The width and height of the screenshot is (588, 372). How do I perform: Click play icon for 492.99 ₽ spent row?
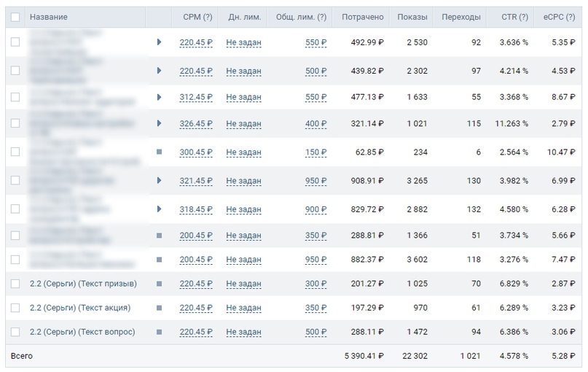[159, 42]
